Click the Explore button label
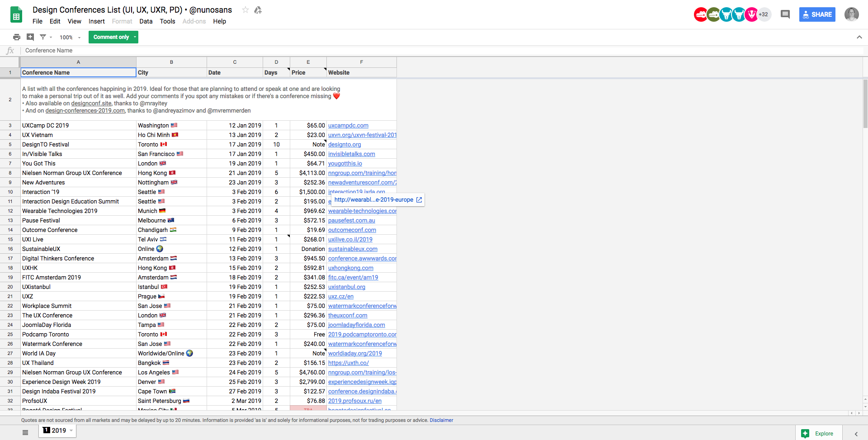The image size is (868, 440). (824, 434)
